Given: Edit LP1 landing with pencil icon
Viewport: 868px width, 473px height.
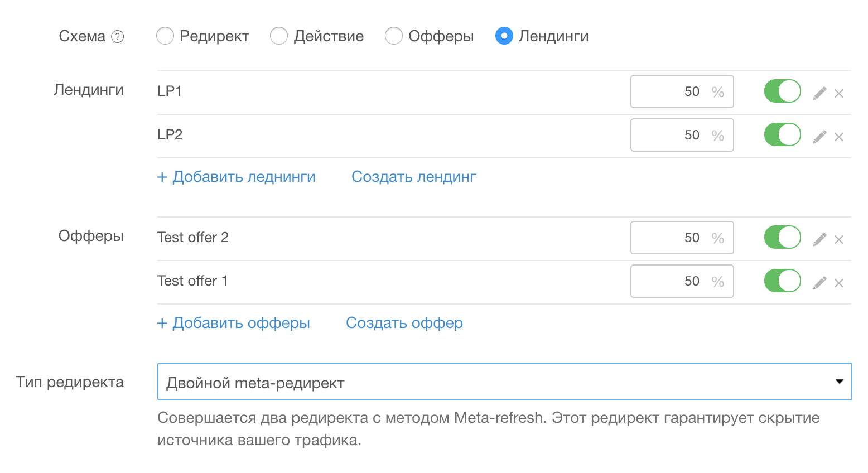Looking at the screenshot, I should (x=819, y=93).
